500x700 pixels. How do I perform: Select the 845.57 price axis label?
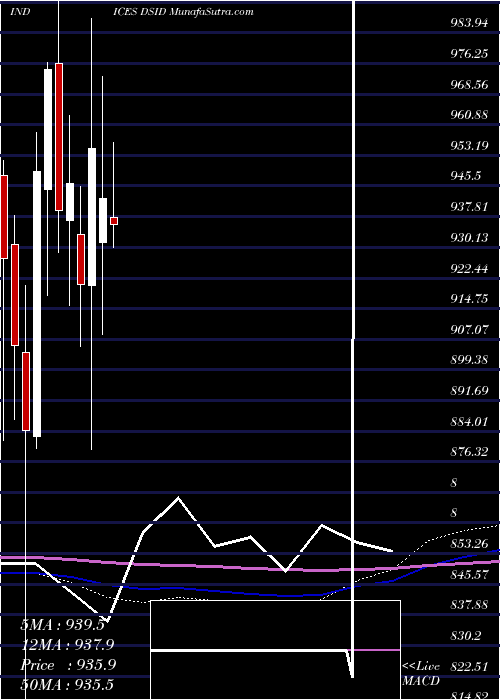[x=469, y=574]
